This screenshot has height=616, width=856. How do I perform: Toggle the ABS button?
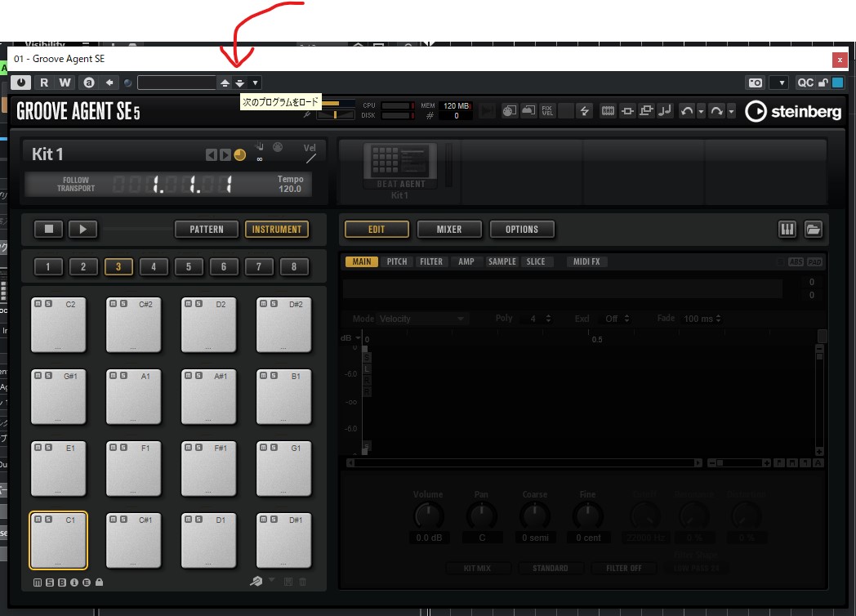click(x=796, y=262)
